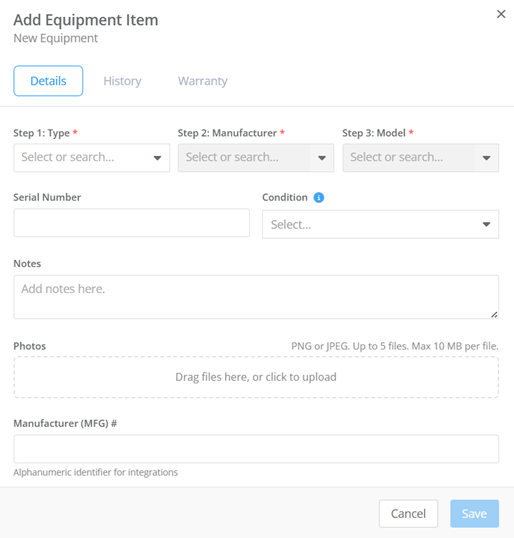Switch to the Details tab
The height and width of the screenshot is (538, 514).
(48, 81)
